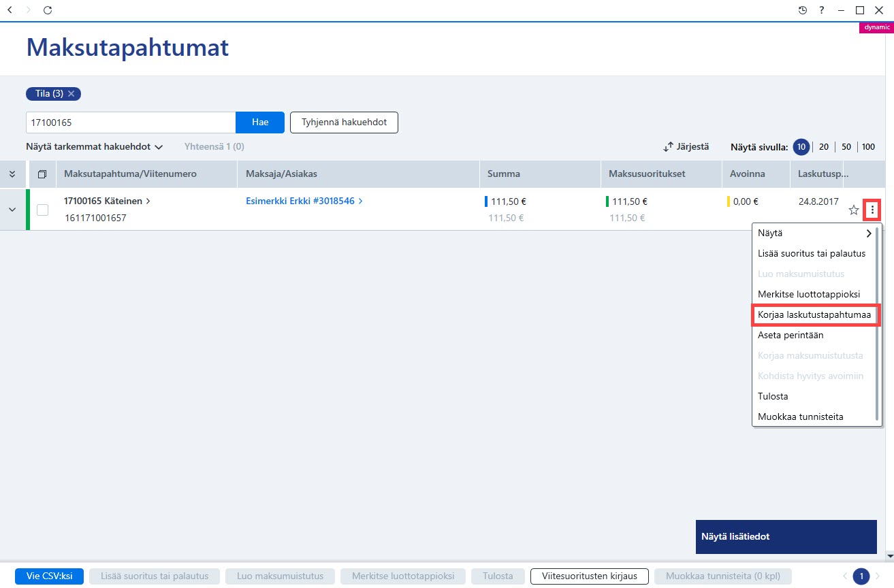Click the favorite star icon in the row
Image resolution: width=894 pixels, height=588 pixels.
click(x=854, y=210)
